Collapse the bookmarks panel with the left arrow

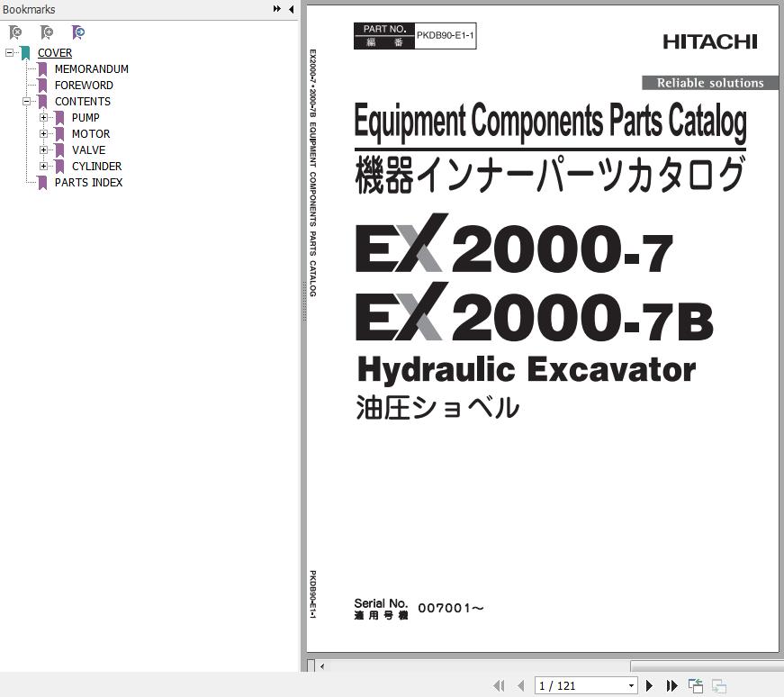click(291, 9)
